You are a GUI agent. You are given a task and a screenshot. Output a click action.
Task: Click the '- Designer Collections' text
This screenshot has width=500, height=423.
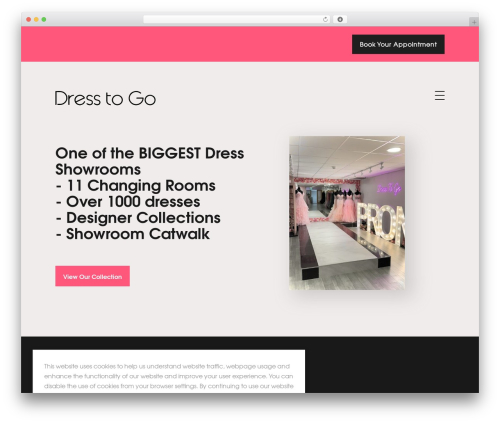[138, 218]
